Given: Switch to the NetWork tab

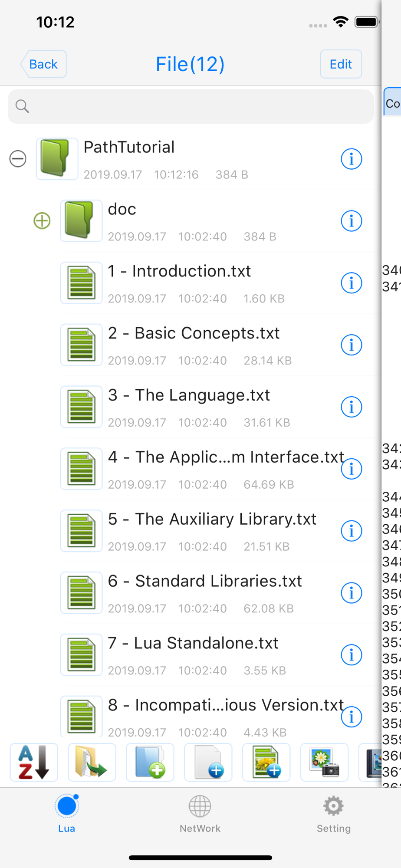Looking at the screenshot, I should click(x=200, y=814).
